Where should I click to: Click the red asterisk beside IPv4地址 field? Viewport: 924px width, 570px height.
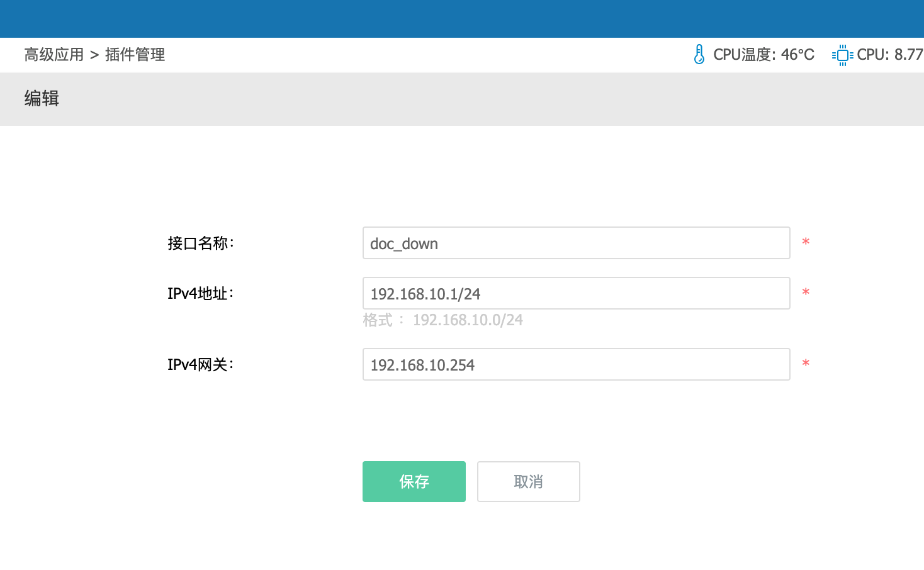tap(806, 293)
